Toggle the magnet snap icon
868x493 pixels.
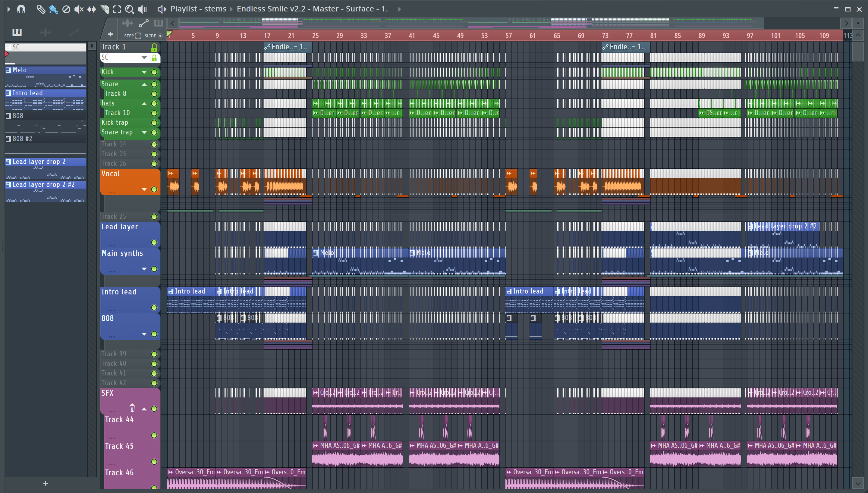21,9
